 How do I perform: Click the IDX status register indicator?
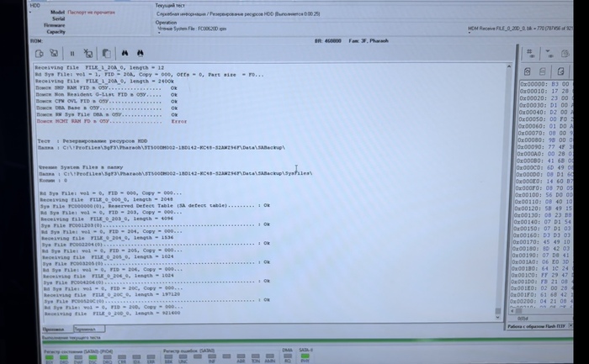[136, 359]
